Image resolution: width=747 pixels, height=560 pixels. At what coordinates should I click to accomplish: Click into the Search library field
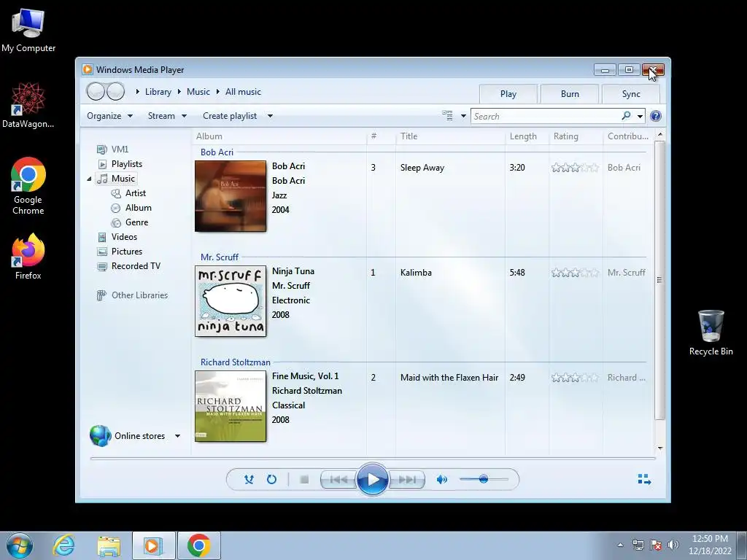click(546, 116)
